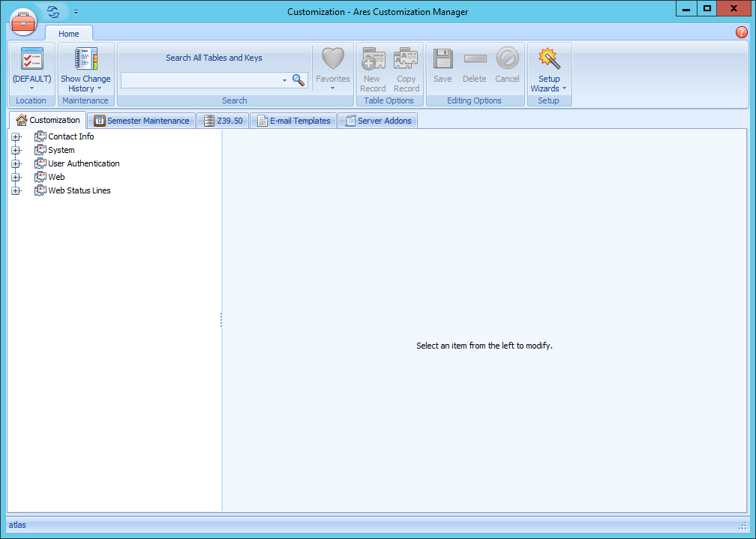
Task: Expand the User Authentication tree node
Action: 16,164
